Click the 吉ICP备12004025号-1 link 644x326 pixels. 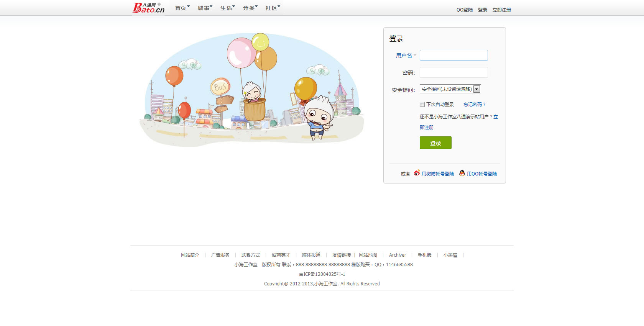(322, 274)
